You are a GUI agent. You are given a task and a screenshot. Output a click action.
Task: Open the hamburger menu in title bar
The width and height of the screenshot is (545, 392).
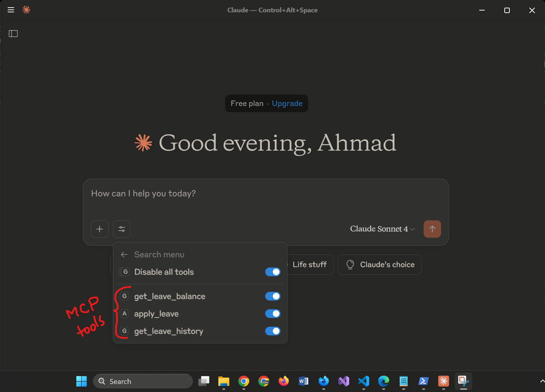[11, 10]
